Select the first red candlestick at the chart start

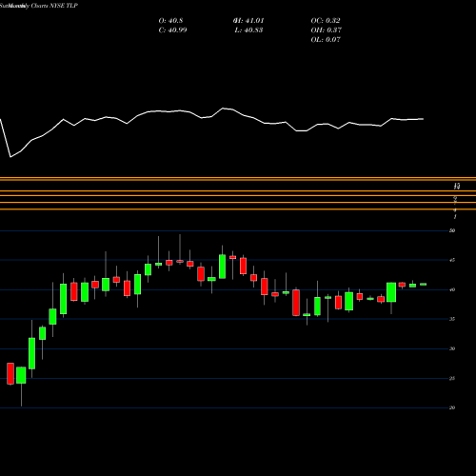pos(10,373)
